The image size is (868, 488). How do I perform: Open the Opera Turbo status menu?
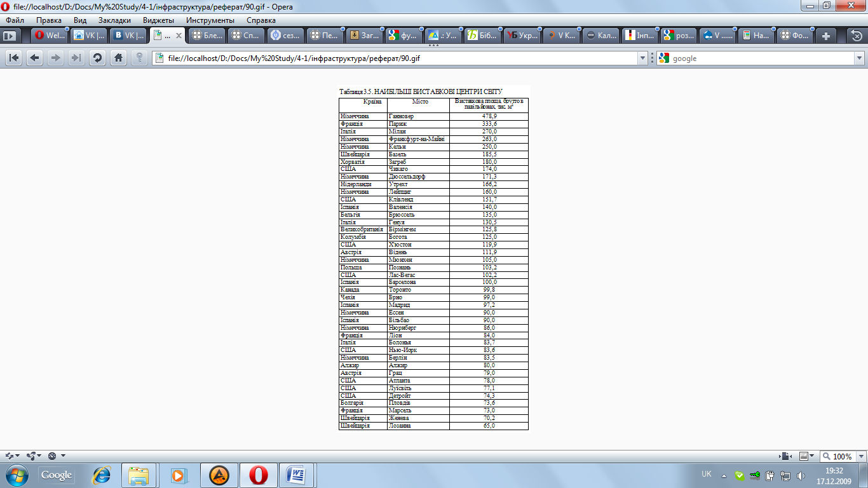(x=57, y=456)
